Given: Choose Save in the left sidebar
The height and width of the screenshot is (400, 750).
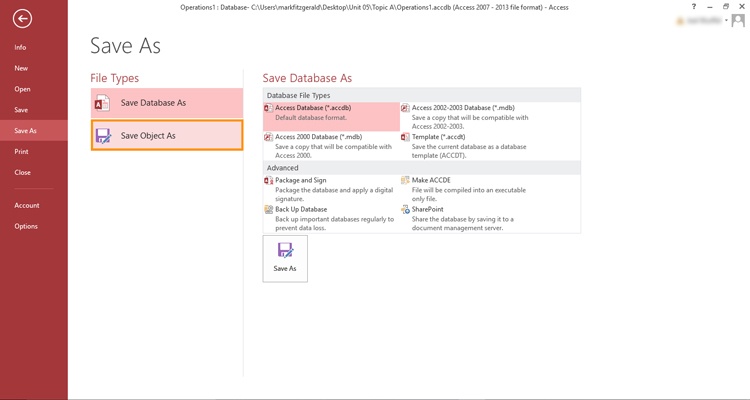Looking at the screenshot, I should 21,110.
